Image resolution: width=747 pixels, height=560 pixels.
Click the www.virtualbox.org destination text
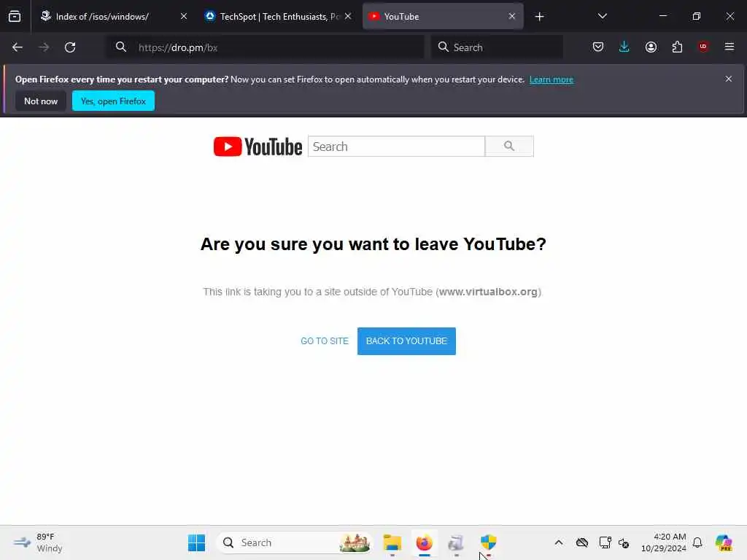pyautogui.click(x=488, y=292)
